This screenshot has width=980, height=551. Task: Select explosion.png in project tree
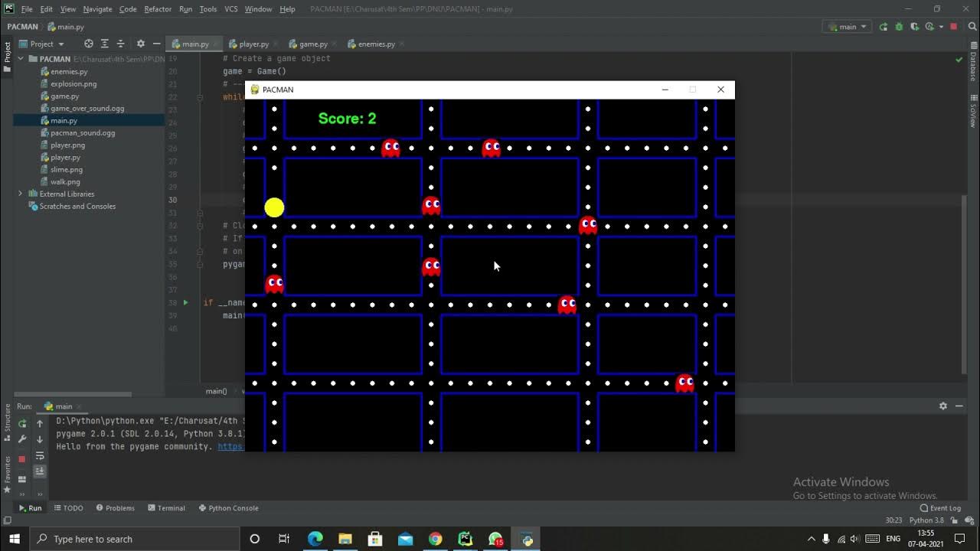click(x=73, y=83)
